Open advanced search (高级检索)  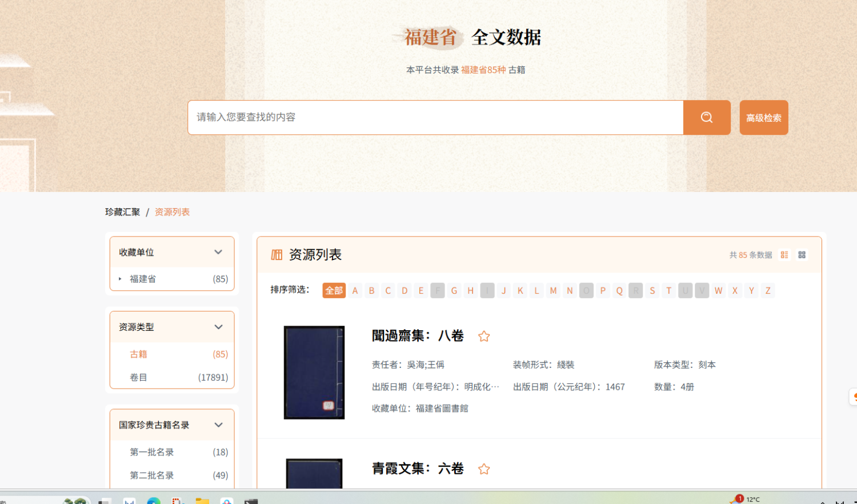click(x=764, y=118)
